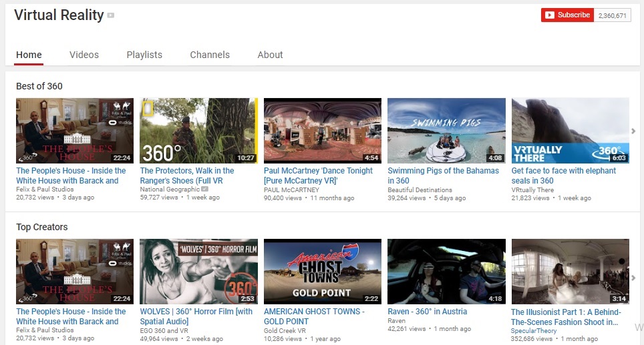Play the Paul McCartney Dance Tonight thumbnail

[323, 130]
